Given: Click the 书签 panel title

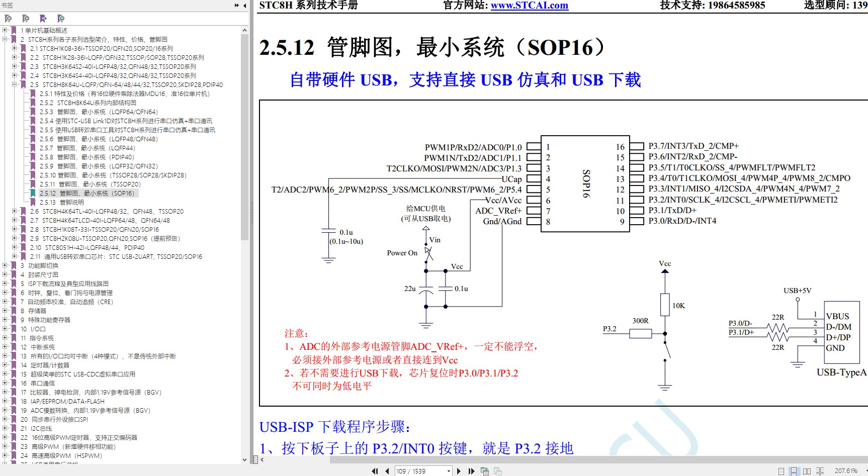Looking at the screenshot, I should 7,6.
